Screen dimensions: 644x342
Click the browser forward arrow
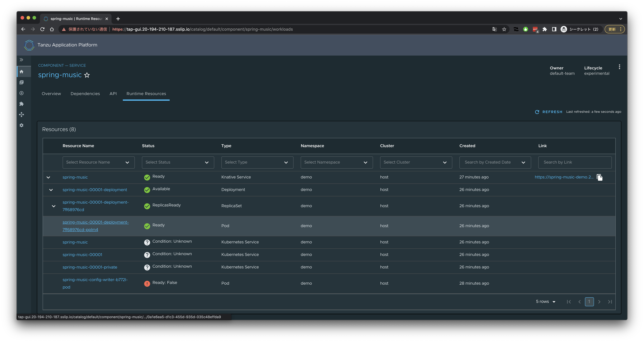(x=33, y=29)
